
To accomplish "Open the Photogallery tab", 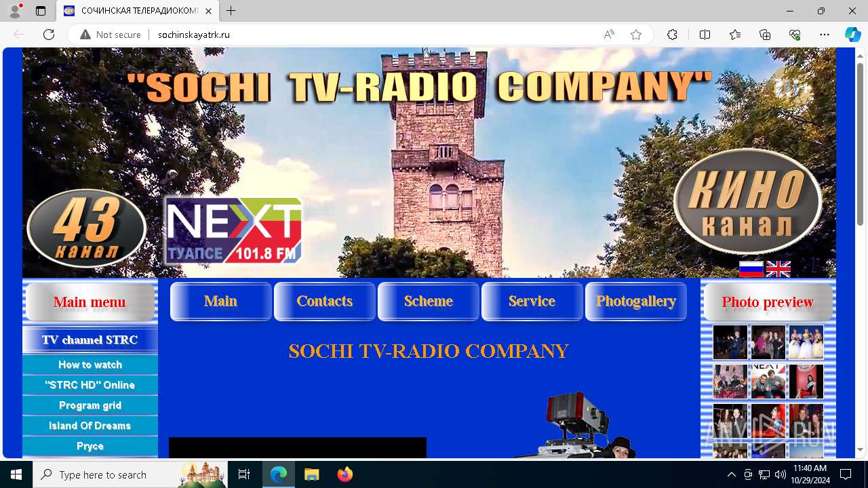I will click(636, 302).
